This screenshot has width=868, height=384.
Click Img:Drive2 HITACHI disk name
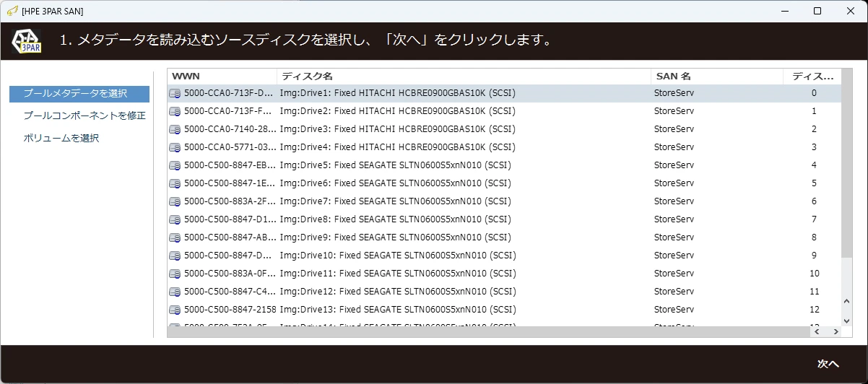(x=398, y=111)
